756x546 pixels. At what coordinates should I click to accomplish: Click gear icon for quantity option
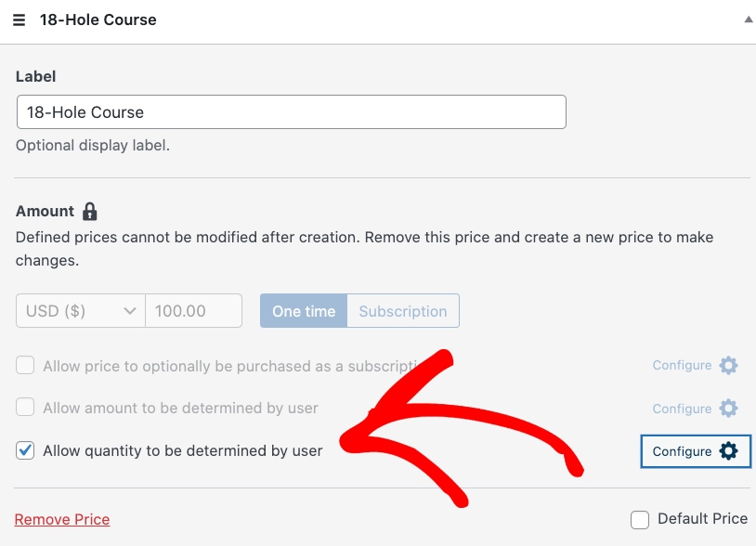coord(729,451)
